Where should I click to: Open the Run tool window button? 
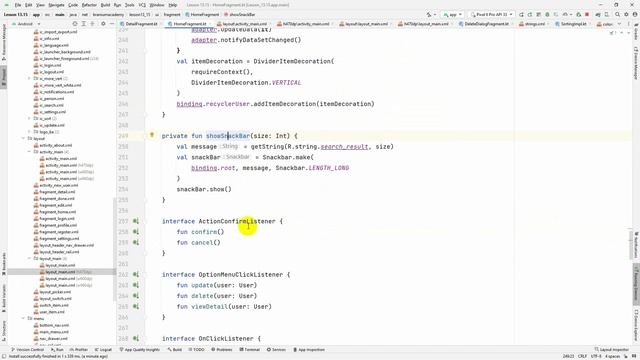(58, 350)
